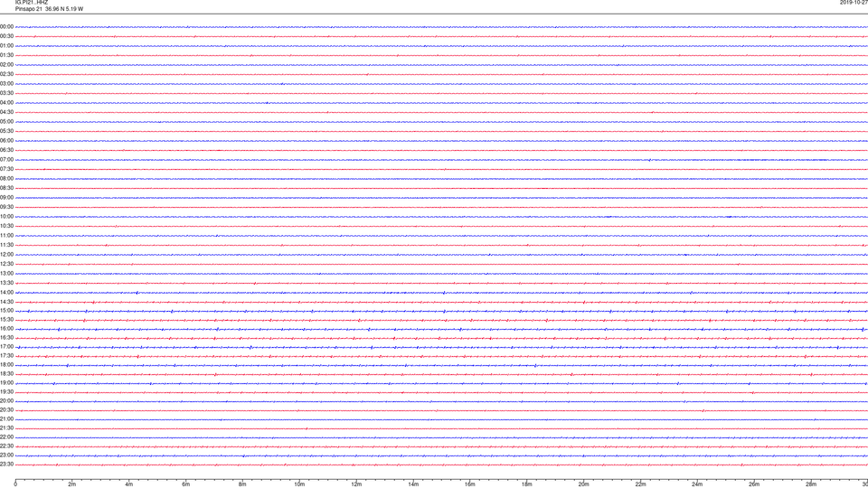Click the '6m' tick label on the axis

[x=186, y=484]
